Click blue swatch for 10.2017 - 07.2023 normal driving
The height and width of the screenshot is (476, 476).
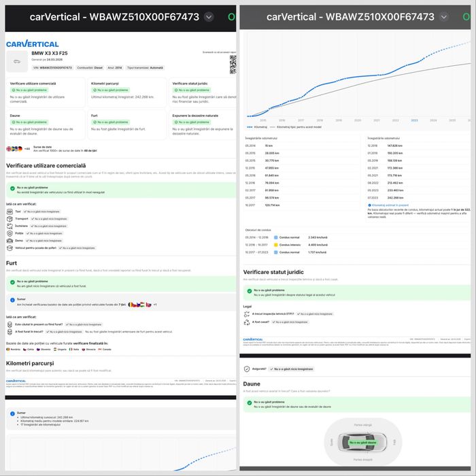[x=275, y=252]
